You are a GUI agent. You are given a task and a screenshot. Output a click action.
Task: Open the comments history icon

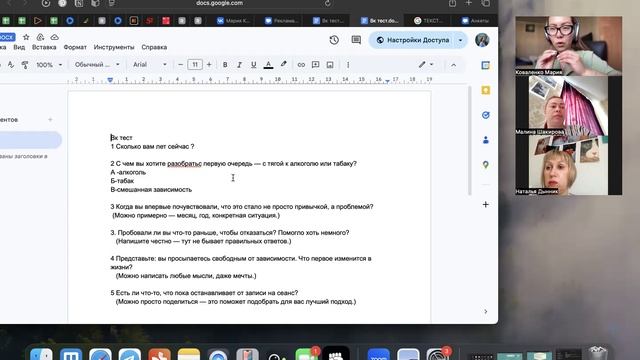[356, 40]
